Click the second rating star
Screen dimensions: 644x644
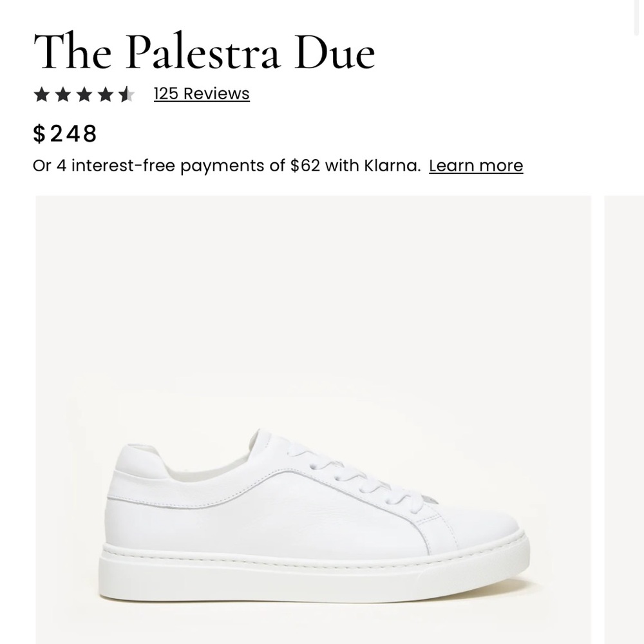(62, 93)
